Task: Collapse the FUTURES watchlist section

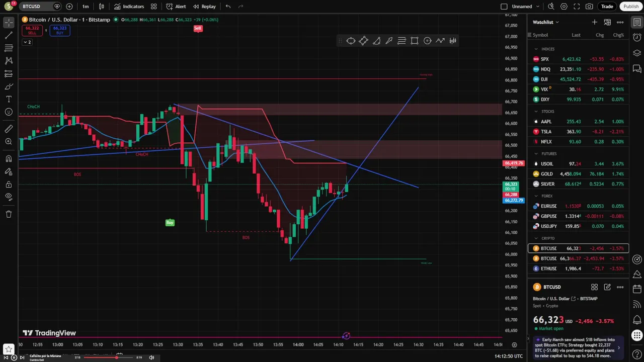Action: (x=536, y=153)
